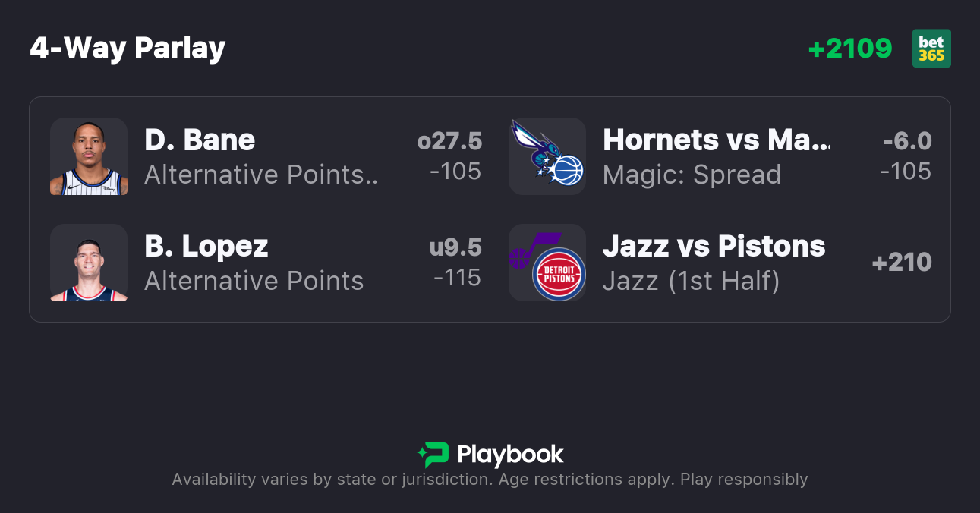Click the Jazz vs Pistons team logos
980x513 pixels.
(x=547, y=263)
